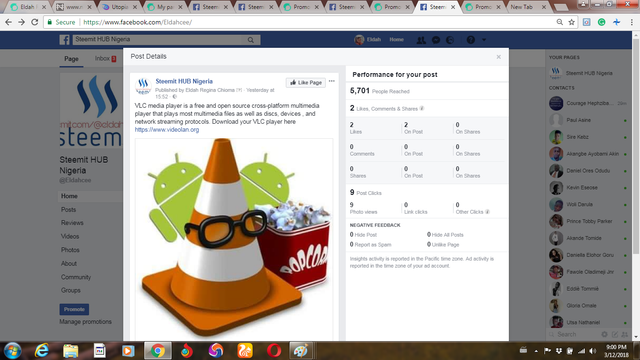Launch Opera from the taskbar
The width and height of the screenshot is (640, 360).
click(x=274, y=351)
